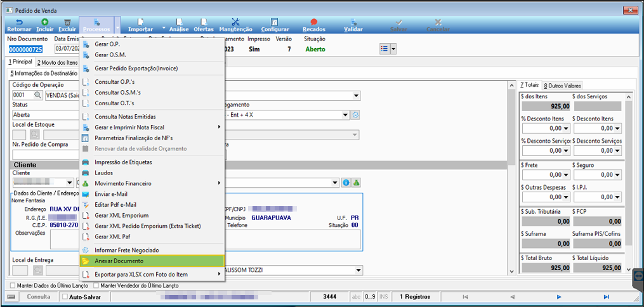Screen dimensions: 644x307
Task: Click the keyboard icon in status bar
Action: 11,297
